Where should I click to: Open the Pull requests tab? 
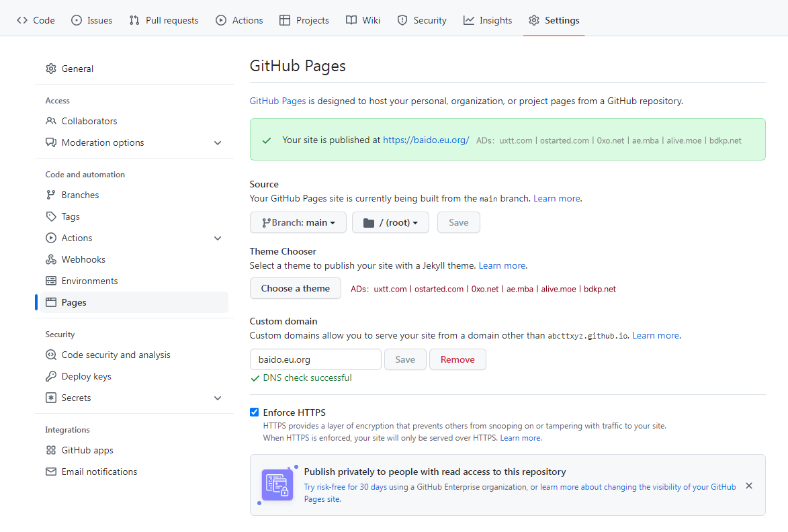164,20
